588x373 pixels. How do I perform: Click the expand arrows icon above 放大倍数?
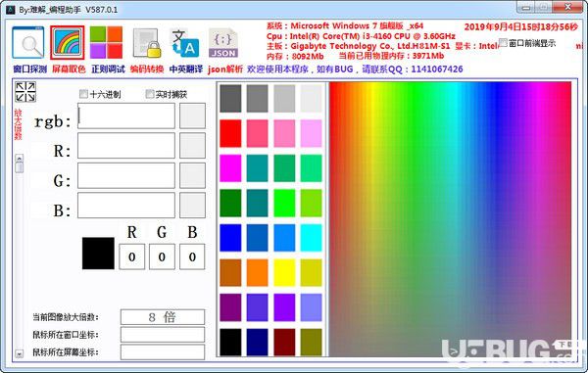click(25, 92)
